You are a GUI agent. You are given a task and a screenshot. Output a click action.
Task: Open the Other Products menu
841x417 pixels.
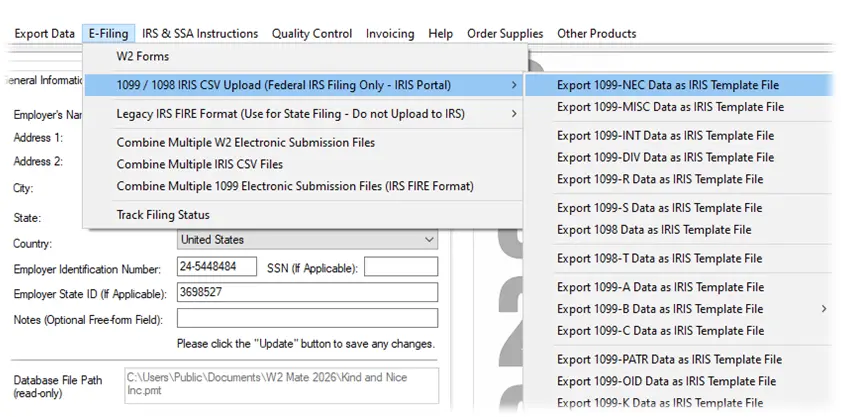(596, 33)
